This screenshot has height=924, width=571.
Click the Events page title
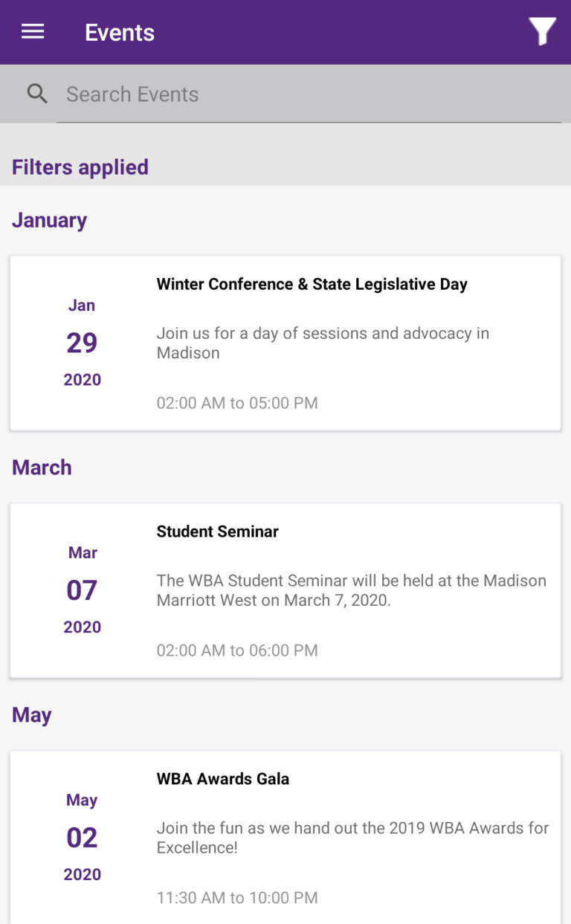click(120, 33)
